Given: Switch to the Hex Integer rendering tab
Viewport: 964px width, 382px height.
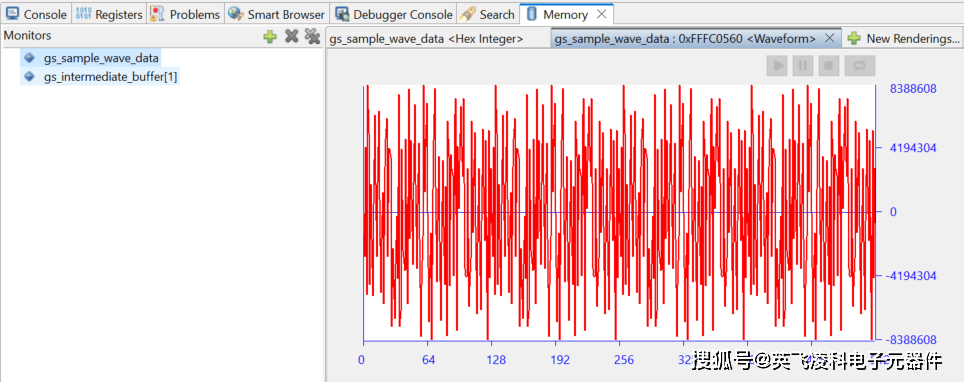Looking at the screenshot, I should point(426,39).
